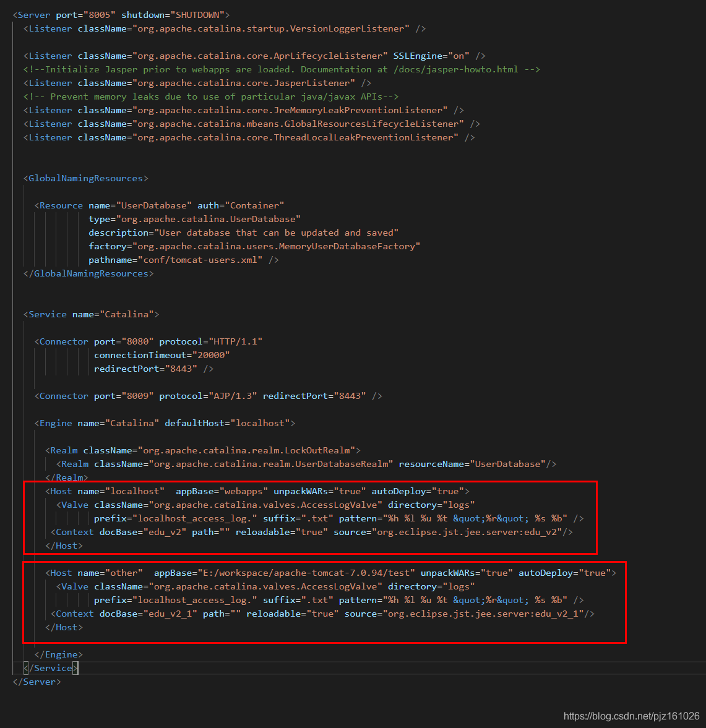Click the Host name="localhost" attribute
This screenshot has height=728, width=706.
(121, 491)
